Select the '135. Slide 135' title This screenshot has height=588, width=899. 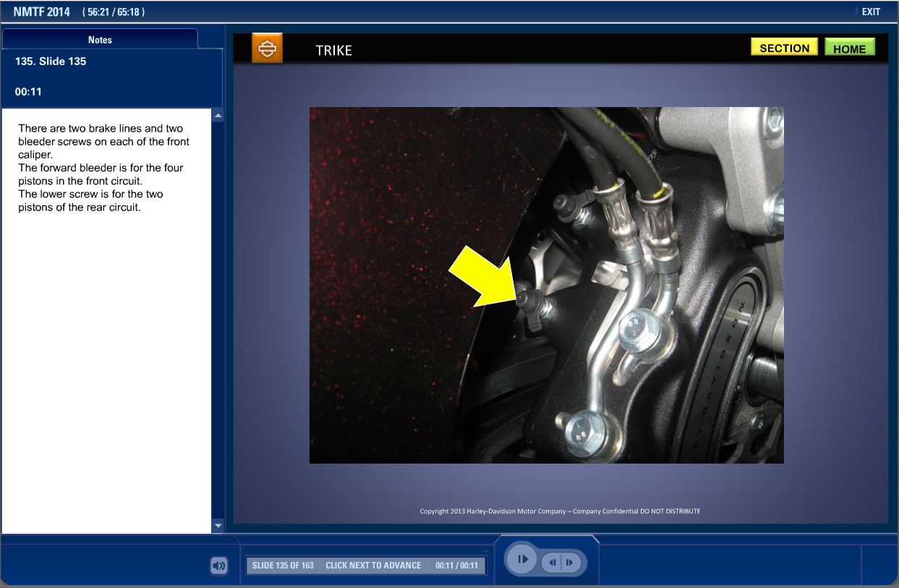51,61
